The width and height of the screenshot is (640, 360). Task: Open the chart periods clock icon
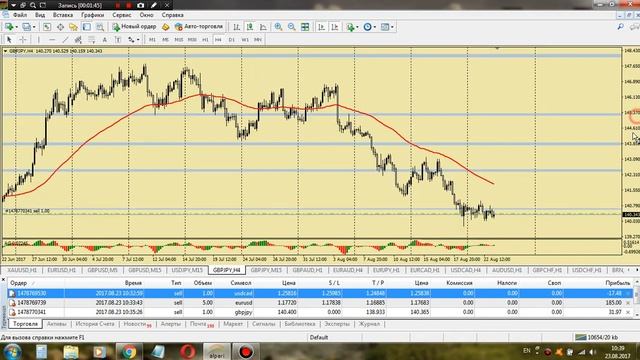point(367,27)
